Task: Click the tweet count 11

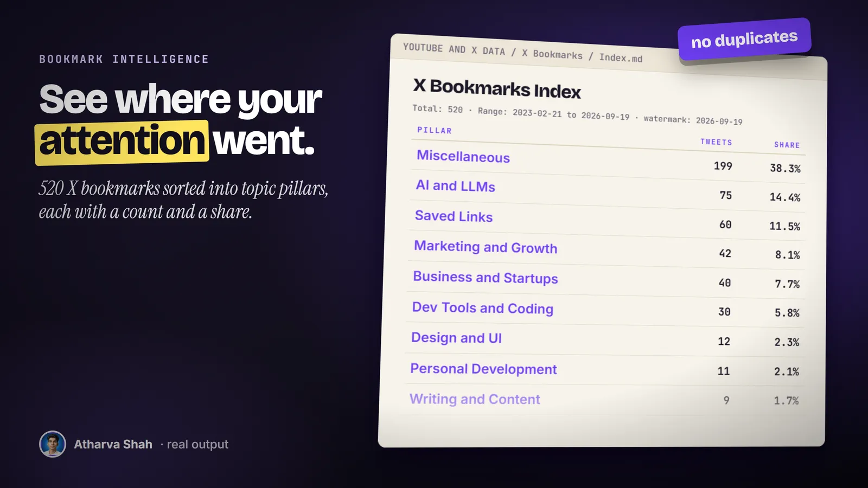Action: pos(724,371)
